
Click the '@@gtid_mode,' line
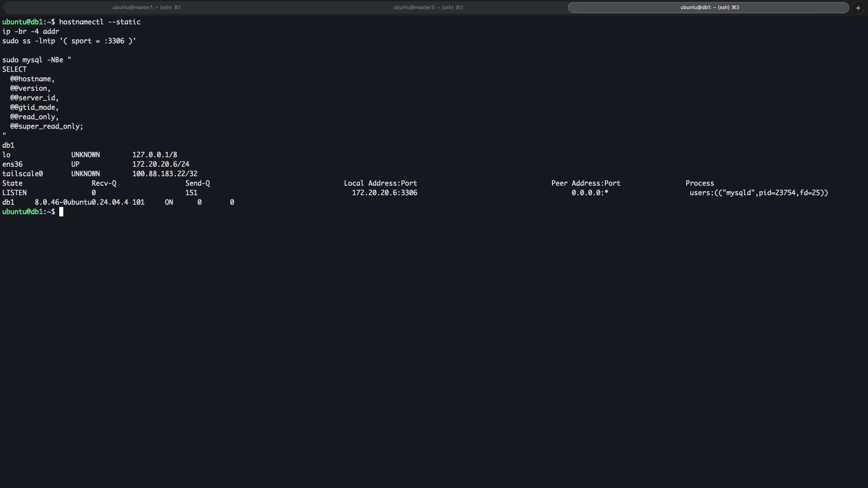34,108
